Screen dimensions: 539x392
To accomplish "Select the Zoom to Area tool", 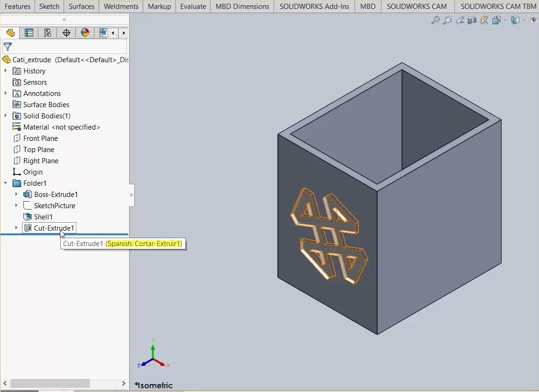I will pos(448,20).
